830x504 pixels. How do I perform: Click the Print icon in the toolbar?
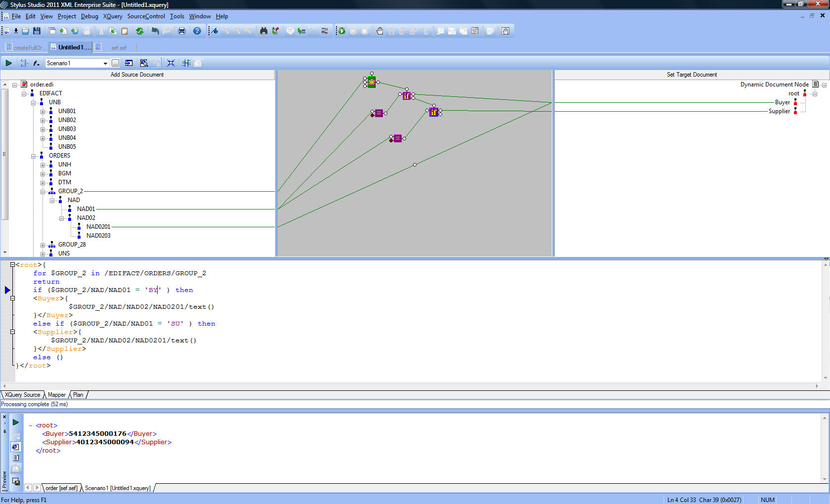click(x=182, y=31)
